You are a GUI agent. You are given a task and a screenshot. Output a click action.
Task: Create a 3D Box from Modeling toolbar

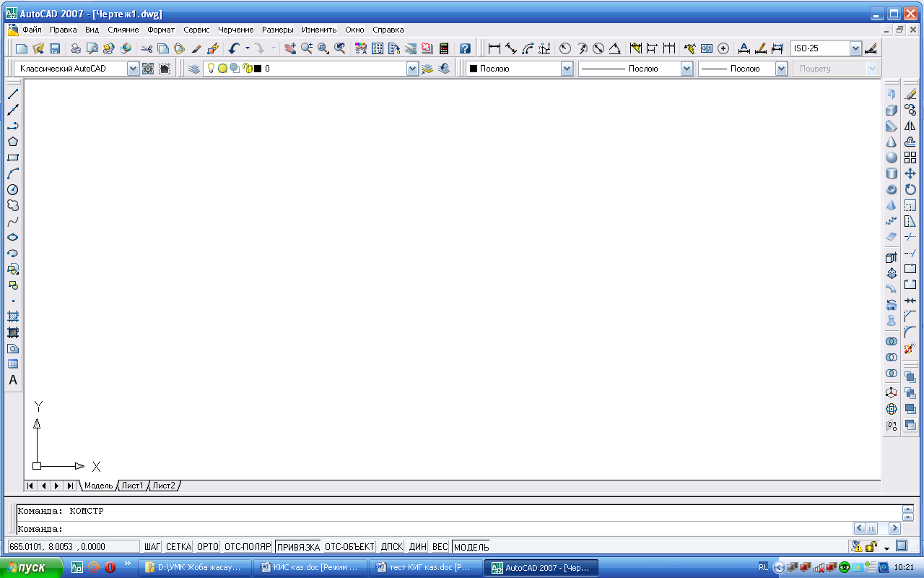coord(892,110)
